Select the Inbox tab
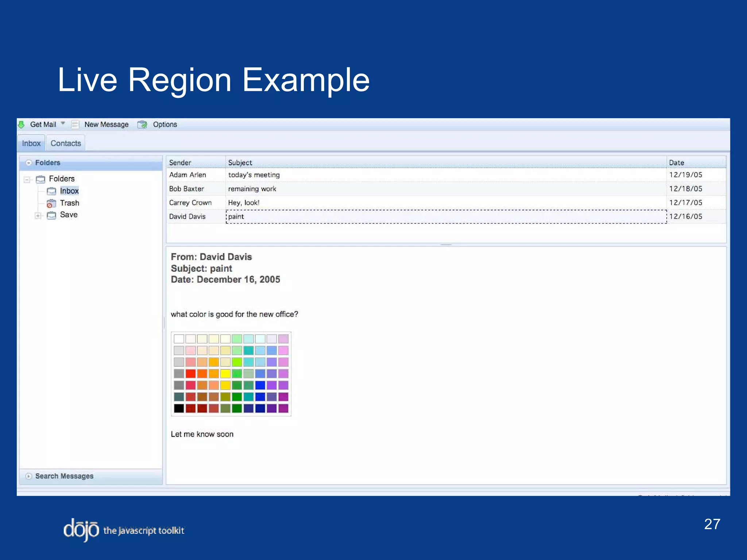 [31, 143]
